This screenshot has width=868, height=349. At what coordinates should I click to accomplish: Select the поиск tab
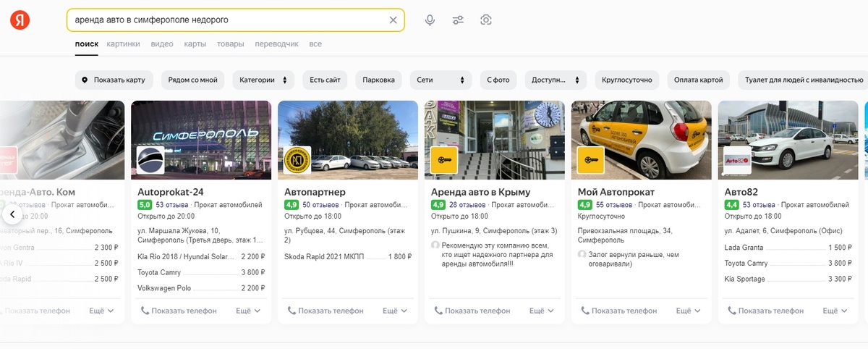pos(86,44)
